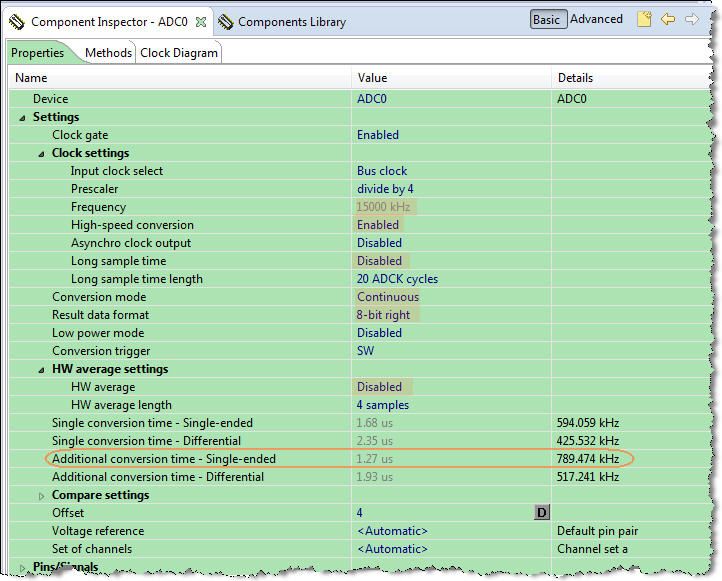Switch to Components Library view tab
The image size is (722, 581).
[x=292, y=22]
